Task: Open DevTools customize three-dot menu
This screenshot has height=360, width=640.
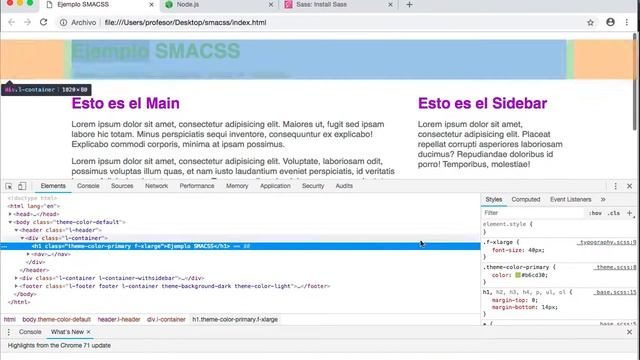Action: pyautogui.click(x=616, y=186)
